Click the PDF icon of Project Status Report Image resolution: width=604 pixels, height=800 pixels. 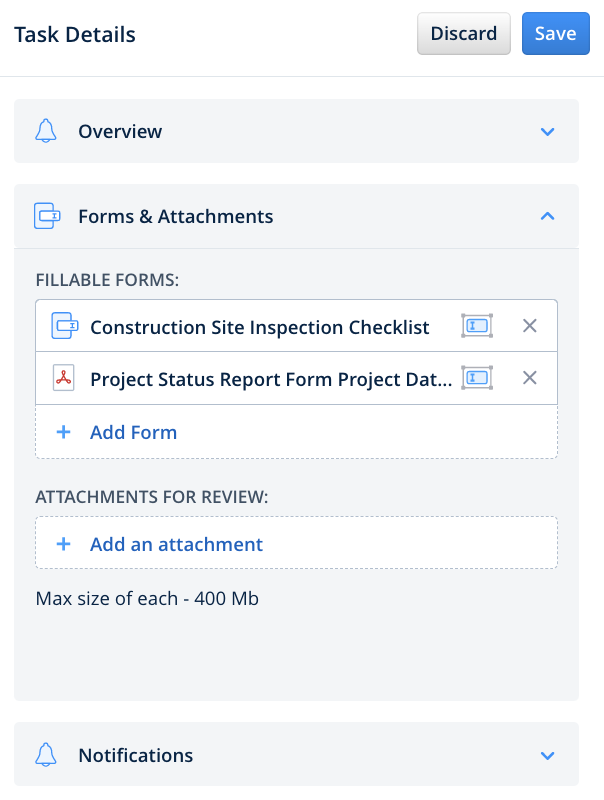click(x=64, y=378)
